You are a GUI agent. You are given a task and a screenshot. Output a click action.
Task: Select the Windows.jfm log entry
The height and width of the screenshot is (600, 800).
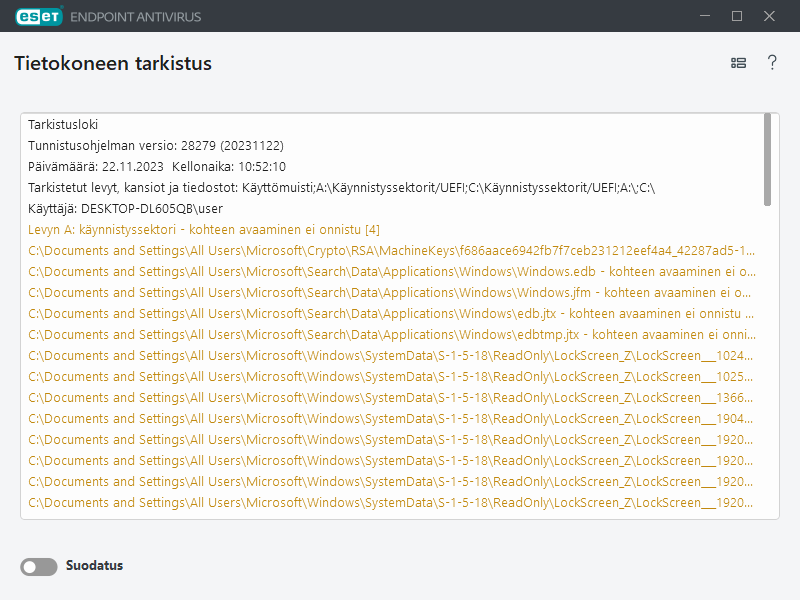(x=390, y=293)
